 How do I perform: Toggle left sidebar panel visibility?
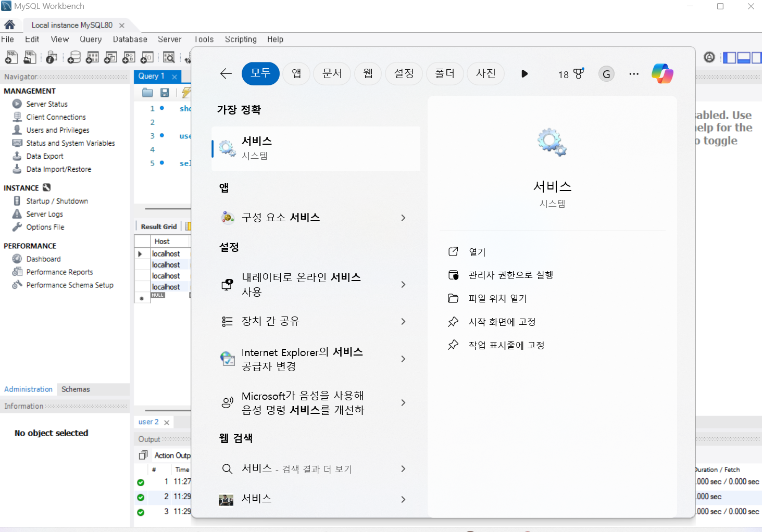[730, 57]
